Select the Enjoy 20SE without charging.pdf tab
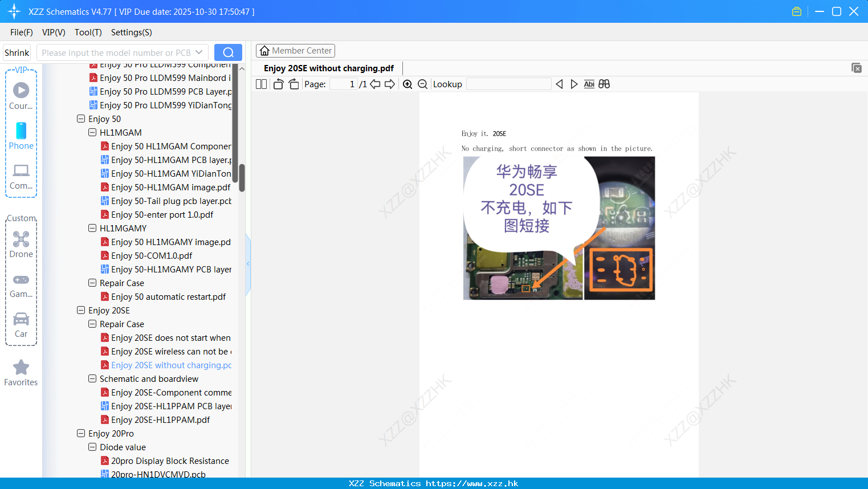 [x=329, y=68]
